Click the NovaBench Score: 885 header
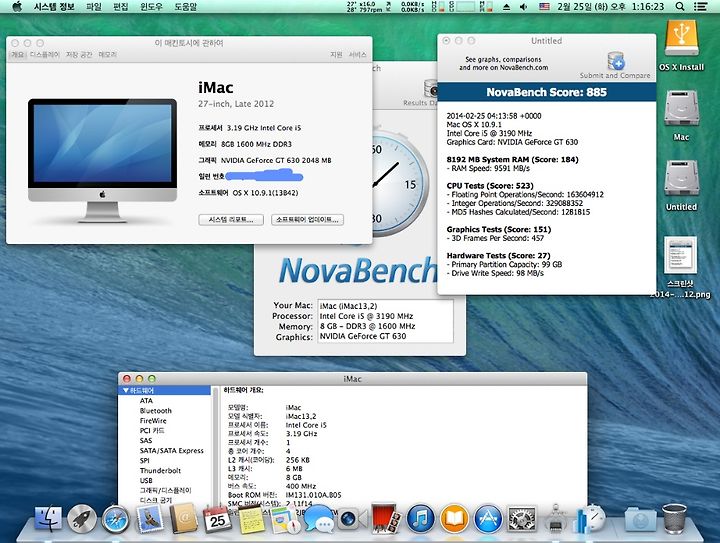This screenshot has width=720, height=543. click(546, 92)
